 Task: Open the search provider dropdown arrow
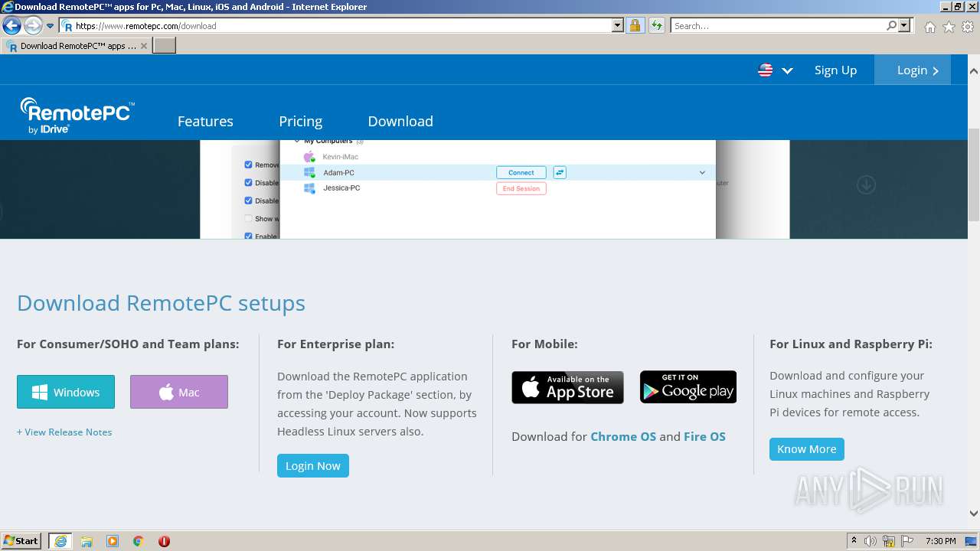pos(905,25)
